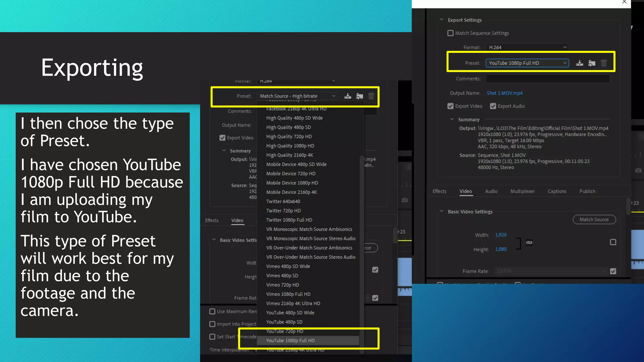This screenshot has height=362, width=644.
Task: Click trash icon beside Match Source preset
Action: [x=371, y=96]
